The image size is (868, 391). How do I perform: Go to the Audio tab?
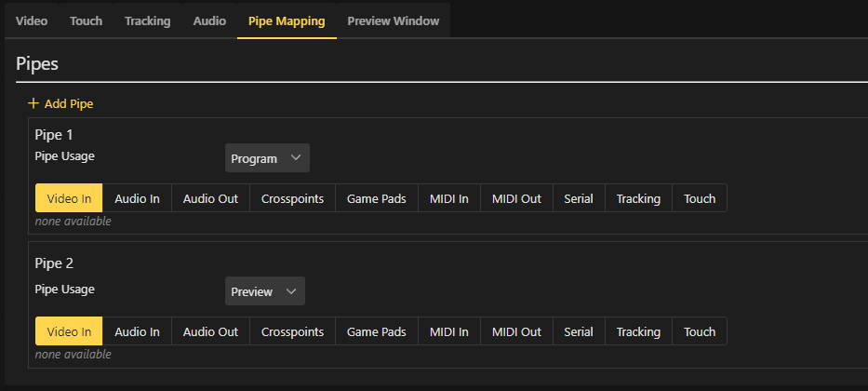click(x=209, y=20)
